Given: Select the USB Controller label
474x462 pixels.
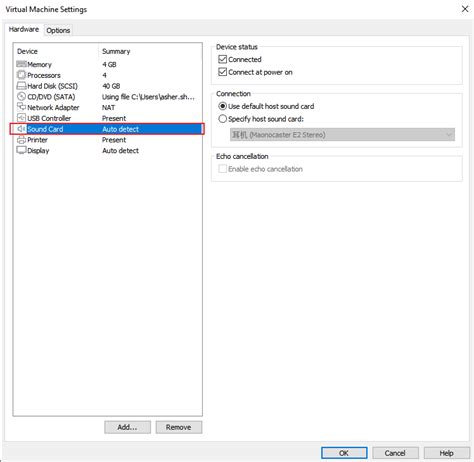Looking at the screenshot, I should (x=49, y=118).
